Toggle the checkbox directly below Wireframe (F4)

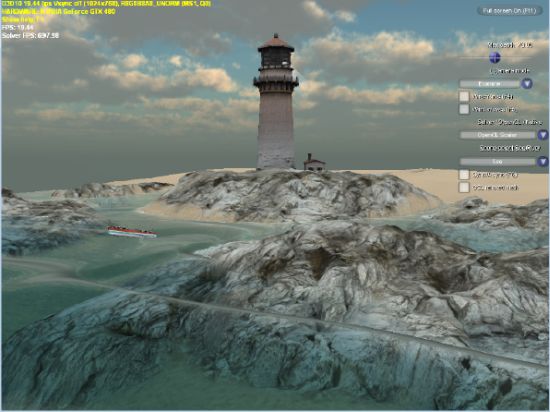[464, 109]
